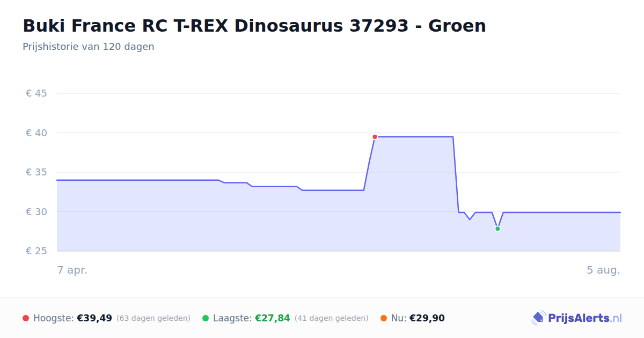Click the 7 apr. start date label
Viewport: 644px width, 338px height.
click(x=72, y=270)
